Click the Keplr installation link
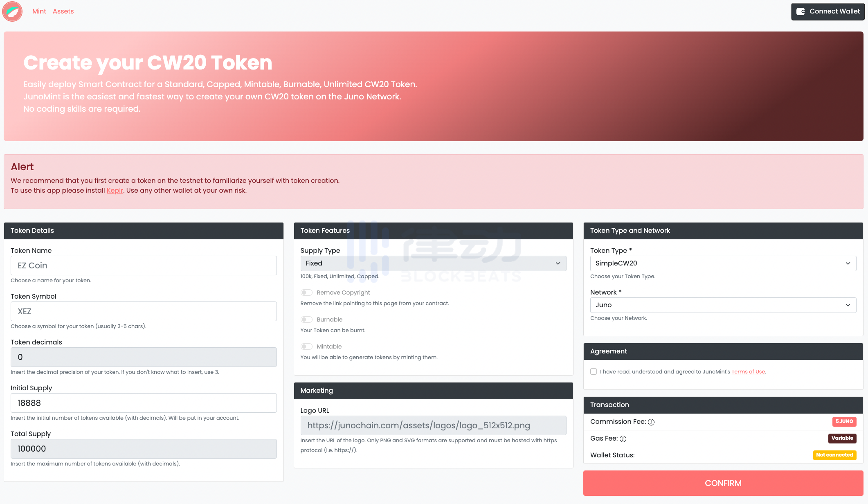 (114, 190)
